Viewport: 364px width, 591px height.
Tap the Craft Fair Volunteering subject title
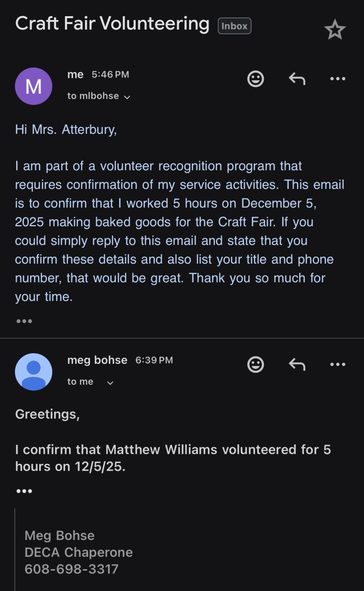coord(112,23)
